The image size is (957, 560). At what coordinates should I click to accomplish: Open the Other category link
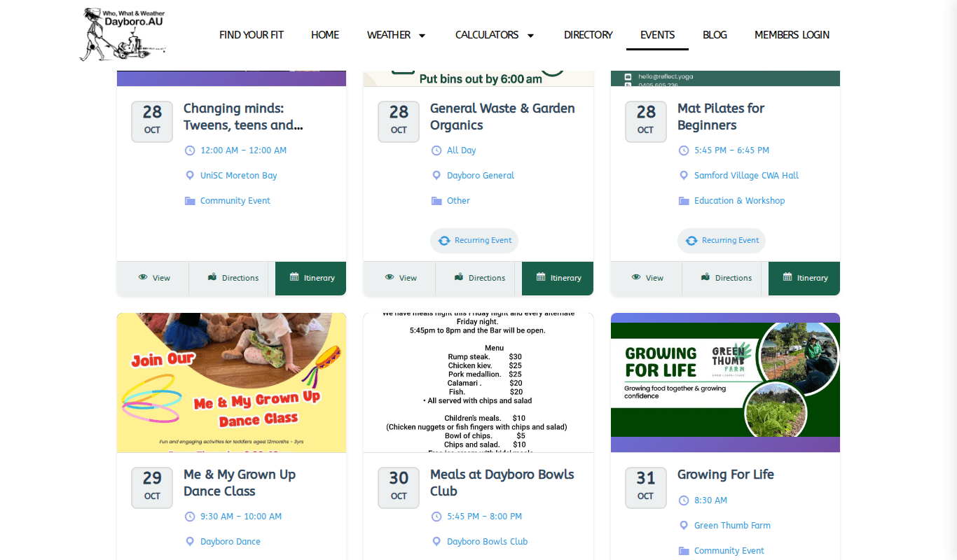click(x=458, y=201)
